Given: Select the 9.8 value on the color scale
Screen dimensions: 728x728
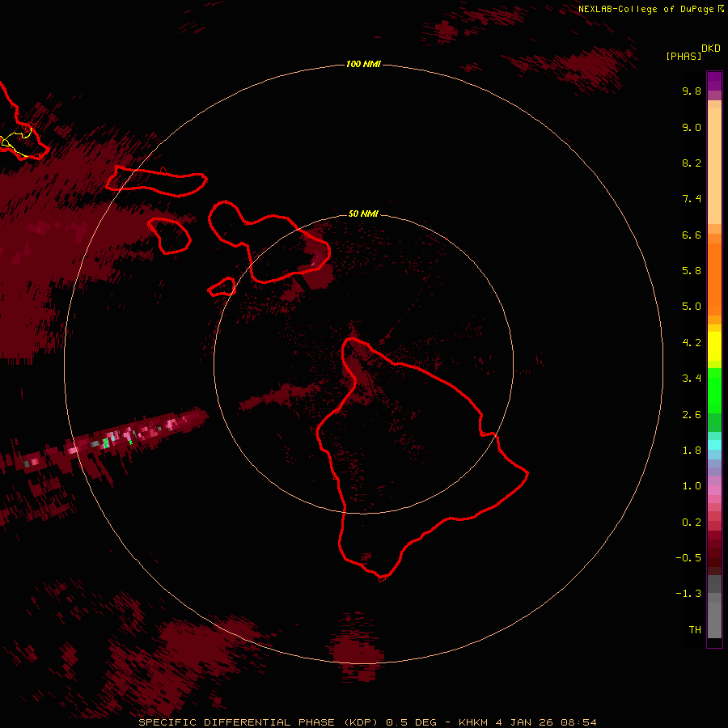Looking at the screenshot, I should tap(692, 91).
